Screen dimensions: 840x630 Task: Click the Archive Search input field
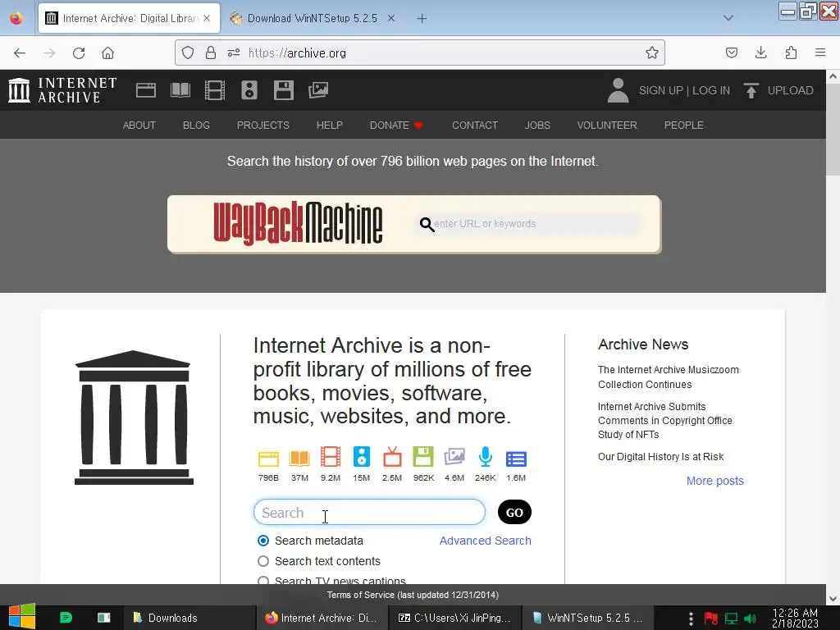[369, 512]
